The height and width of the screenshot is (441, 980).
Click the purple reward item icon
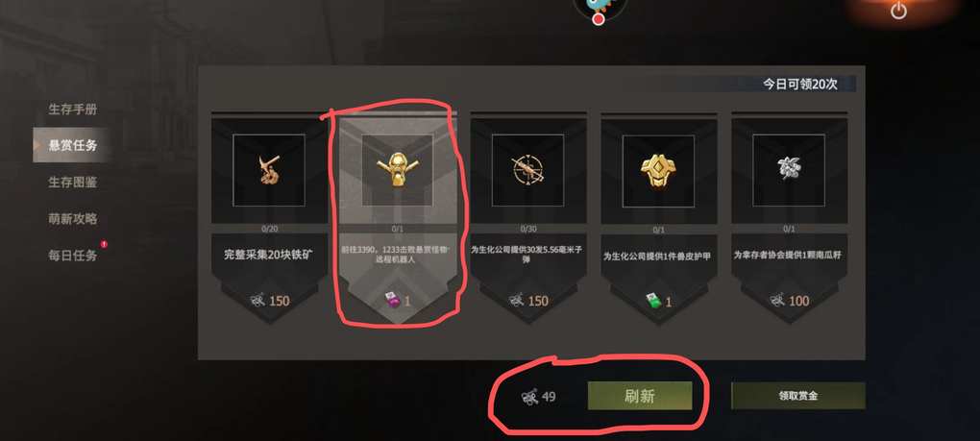391,301
